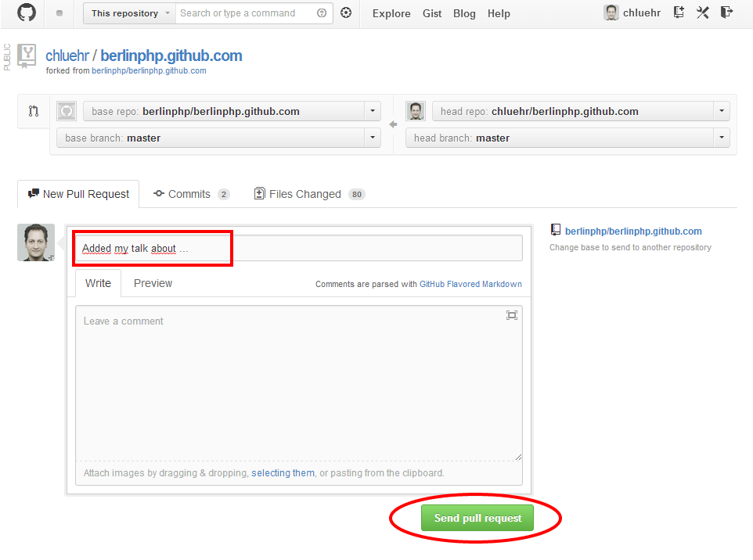Open the Blog link in header
This screenshot has width=753, height=560.
[464, 14]
